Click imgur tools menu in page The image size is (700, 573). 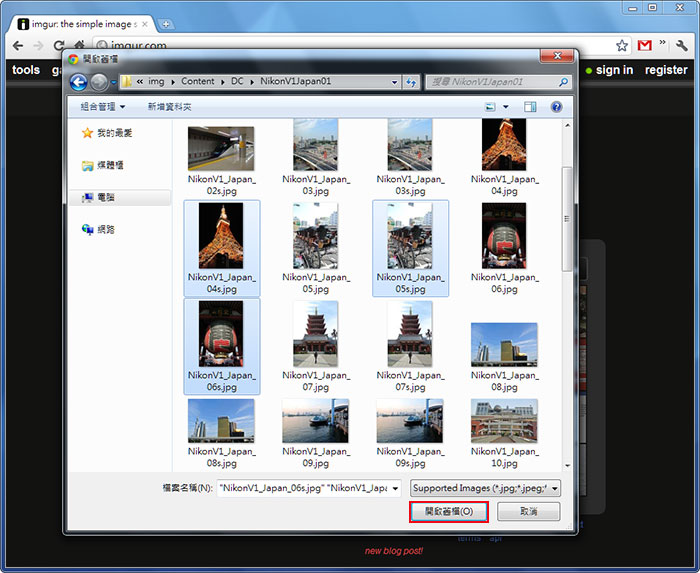pyautogui.click(x=26, y=70)
